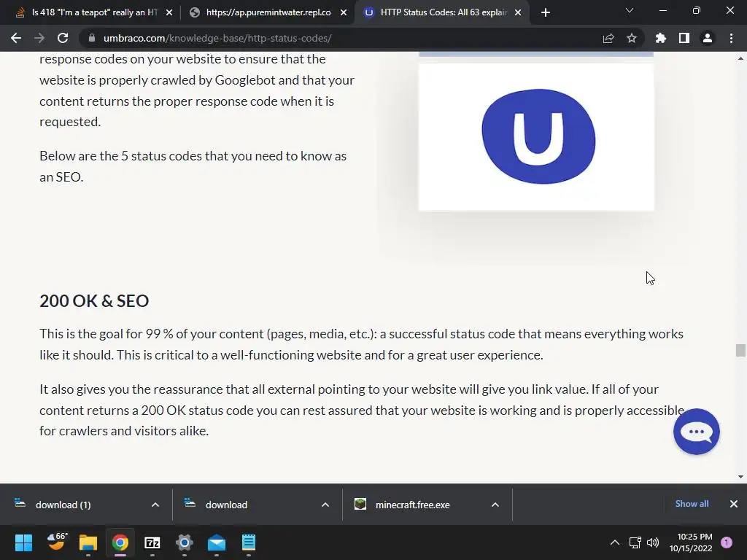Image resolution: width=747 pixels, height=560 pixels.
Task: View site information via the lock icon
Action: point(92,38)
